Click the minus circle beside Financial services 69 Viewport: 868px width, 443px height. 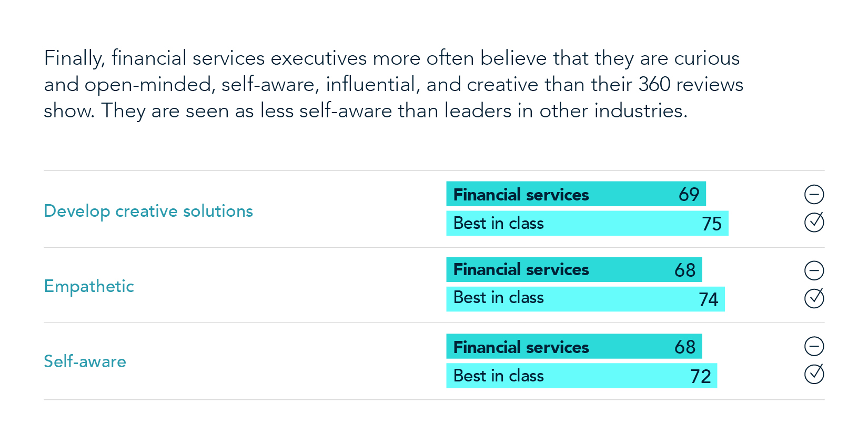814,195
